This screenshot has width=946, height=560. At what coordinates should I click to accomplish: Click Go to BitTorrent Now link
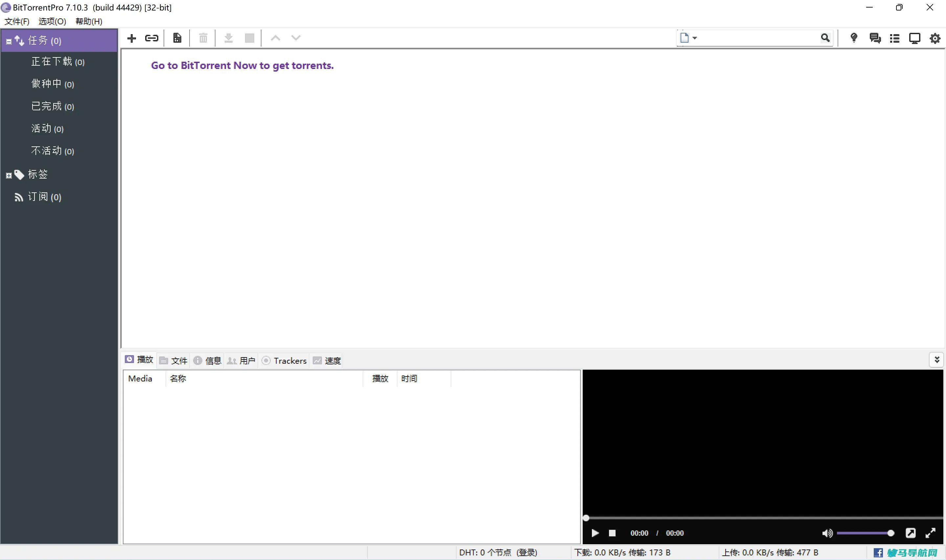point(242,65)
